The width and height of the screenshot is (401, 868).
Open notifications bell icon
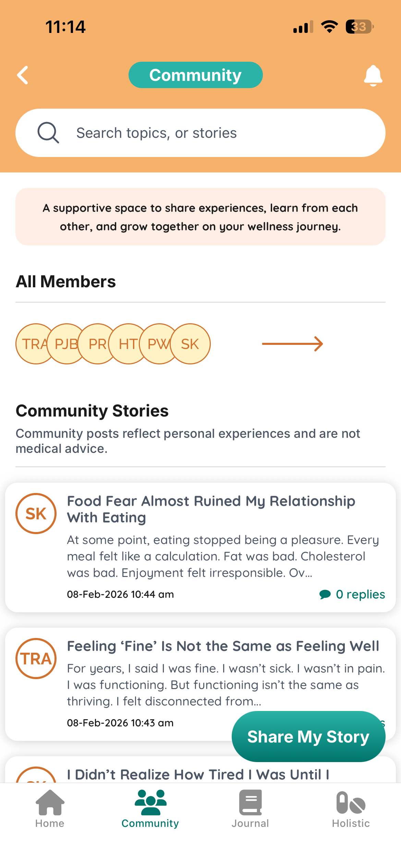(373, 75)
